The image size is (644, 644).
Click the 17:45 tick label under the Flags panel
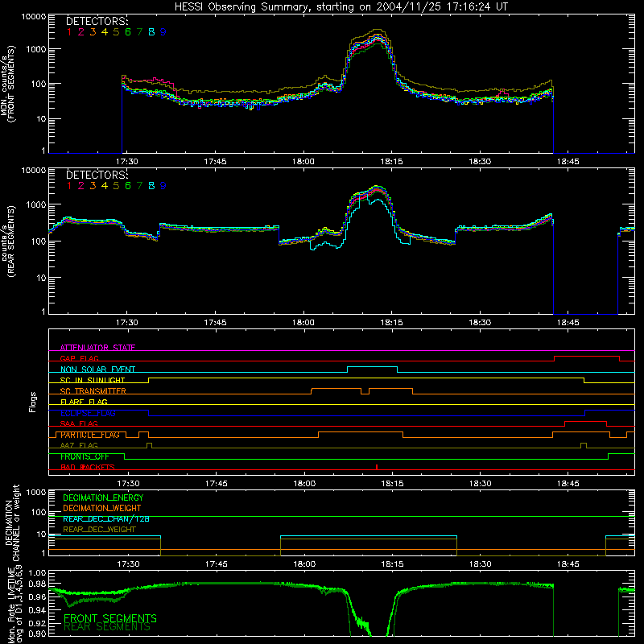(216, 484)
